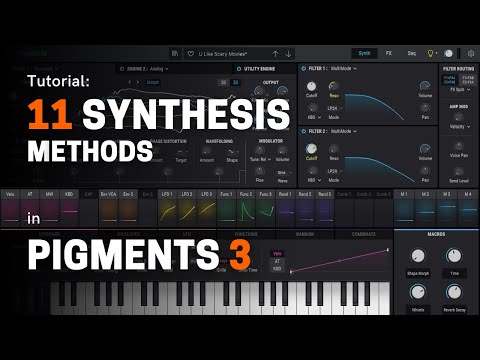The image size is (480, 360).
Task: Toggle Filter 2 power button
Action: click(304, 131)
